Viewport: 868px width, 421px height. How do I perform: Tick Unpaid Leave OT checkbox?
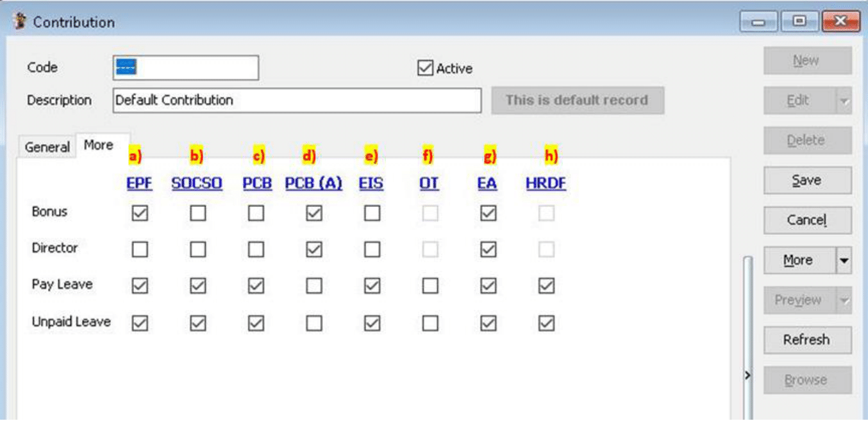pos(430,324)
